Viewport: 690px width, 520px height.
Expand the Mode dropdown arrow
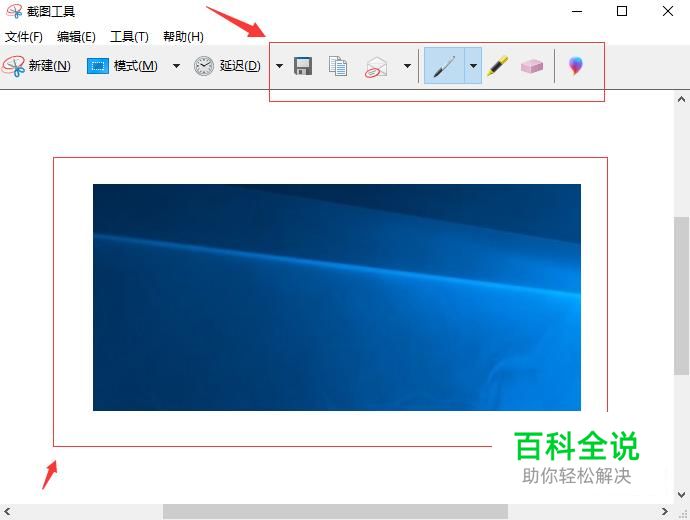(176, 66)
